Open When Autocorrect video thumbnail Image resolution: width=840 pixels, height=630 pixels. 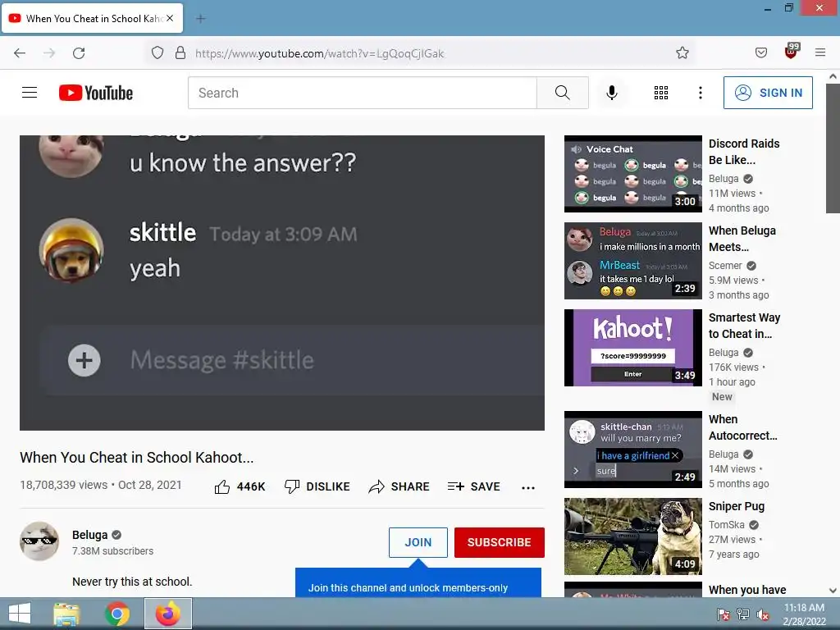point(632,450)
